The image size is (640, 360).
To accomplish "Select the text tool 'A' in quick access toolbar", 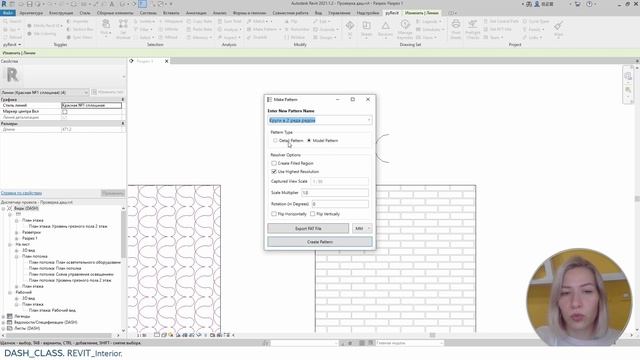I will [112, 4].
